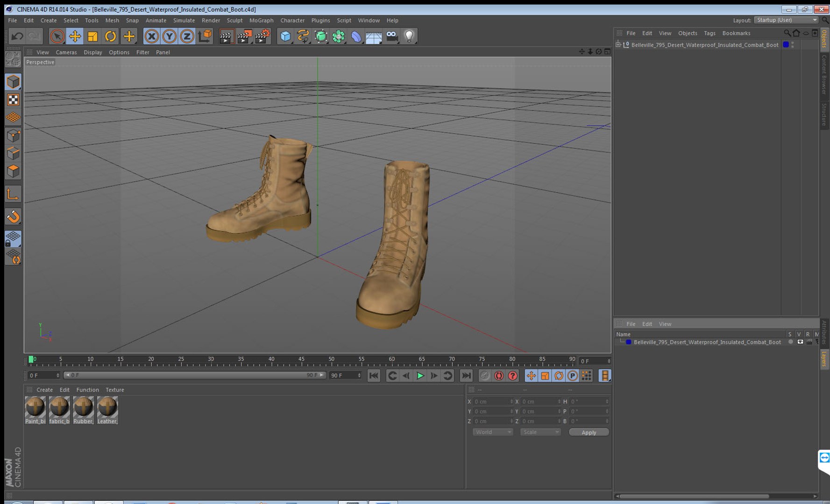This screenshot has width=830, height=504.
Task: Select the Scale tool
Action: 92,36
